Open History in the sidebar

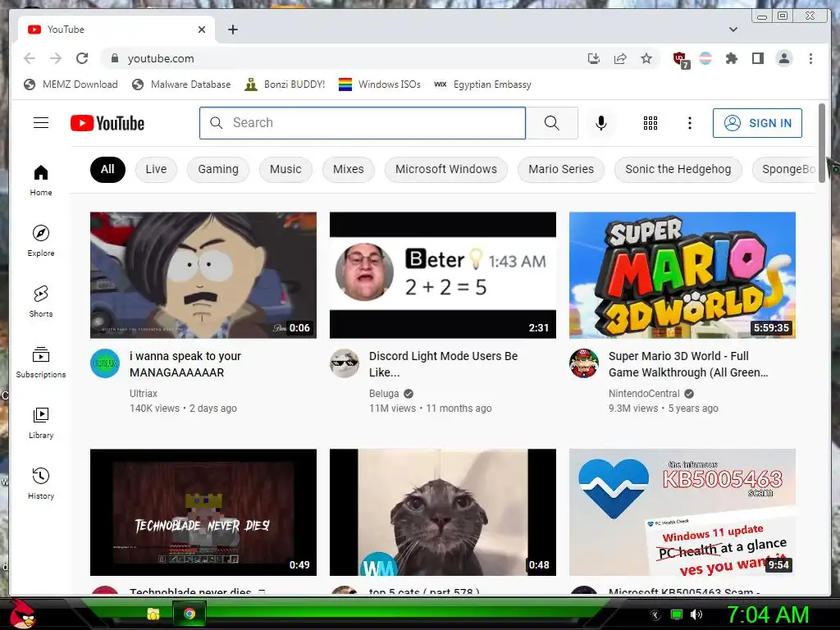pyautogui.click(x=41, y=484)
